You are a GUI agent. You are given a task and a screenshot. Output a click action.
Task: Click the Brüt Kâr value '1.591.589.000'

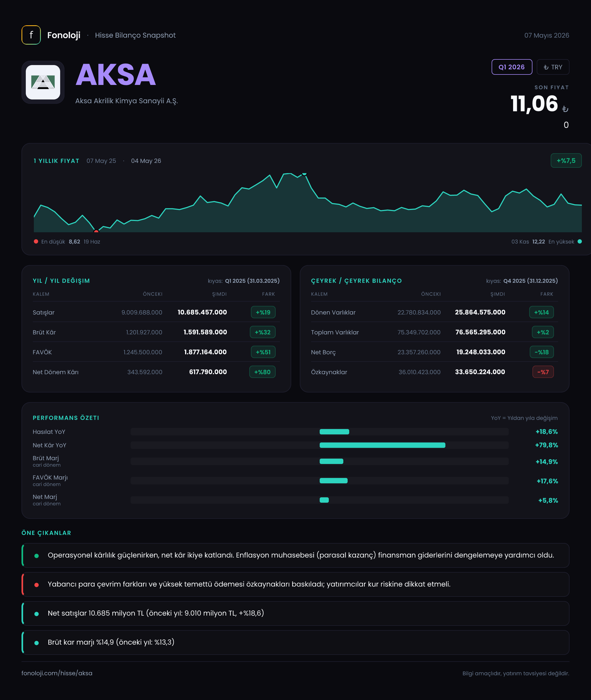[205, 332]
